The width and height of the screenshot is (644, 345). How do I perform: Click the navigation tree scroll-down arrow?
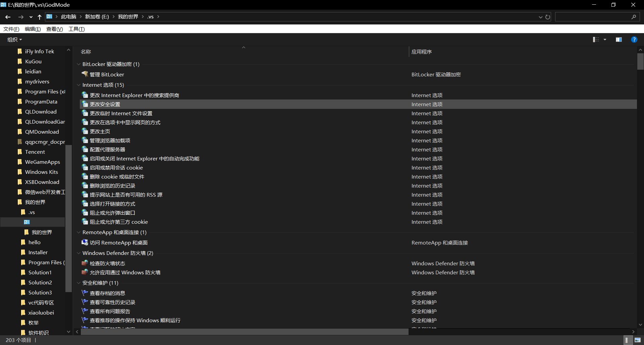click(68, 332)
